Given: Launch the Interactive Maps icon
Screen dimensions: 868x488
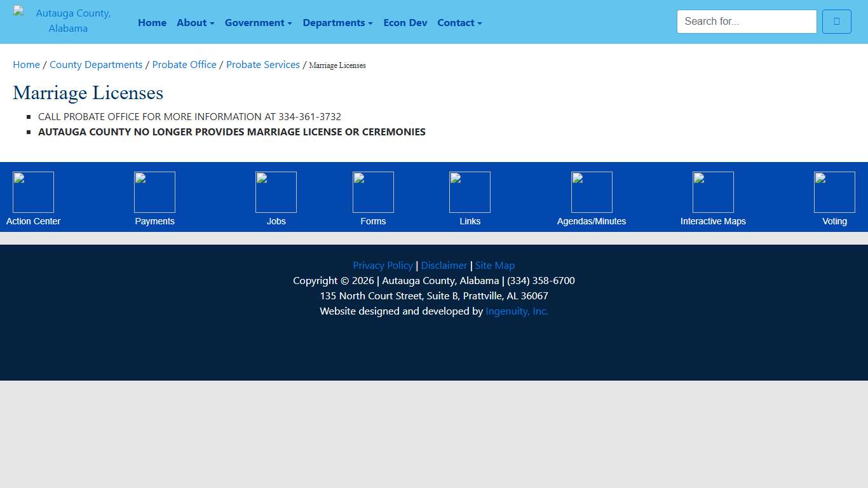Looking at the screenshot, I should coord(713,192).
